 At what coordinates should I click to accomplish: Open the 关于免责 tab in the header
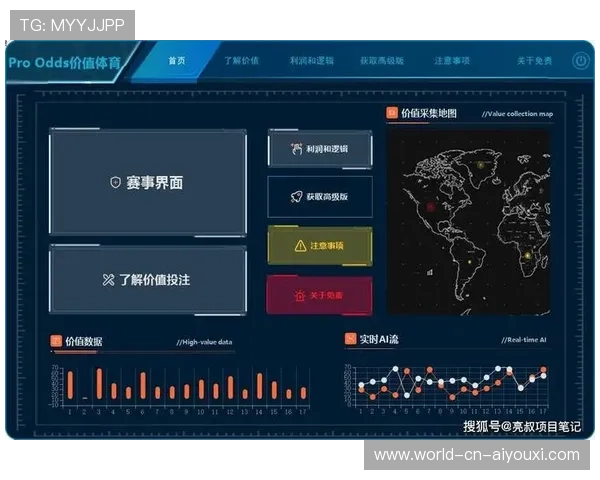pos(534,60)
